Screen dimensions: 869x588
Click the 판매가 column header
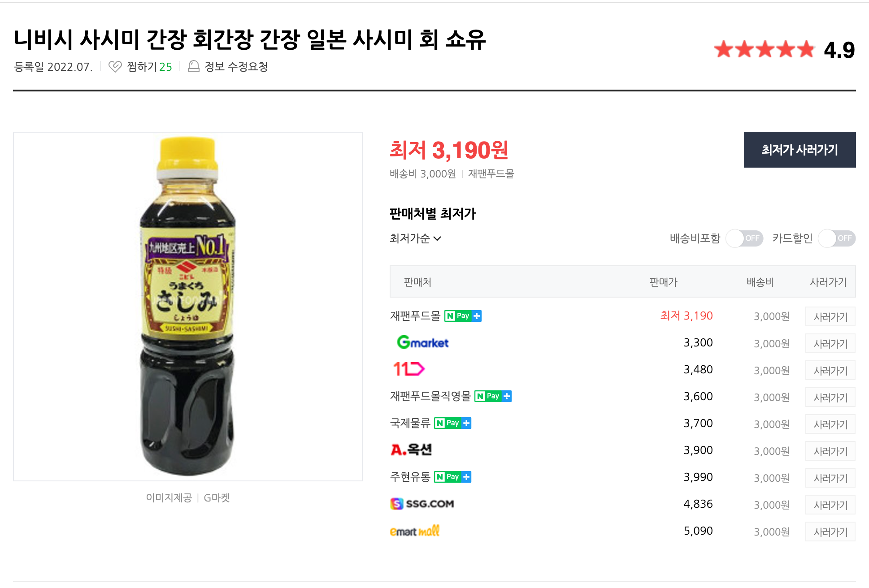(663, 282)
